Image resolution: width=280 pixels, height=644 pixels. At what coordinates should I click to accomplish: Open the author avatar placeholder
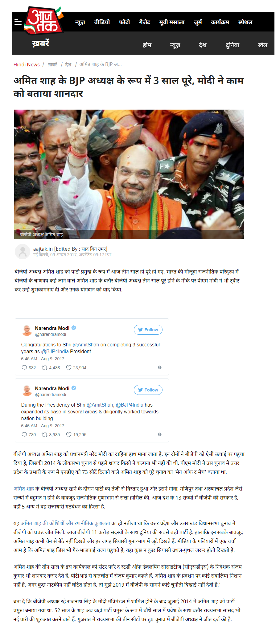point(23,252)
